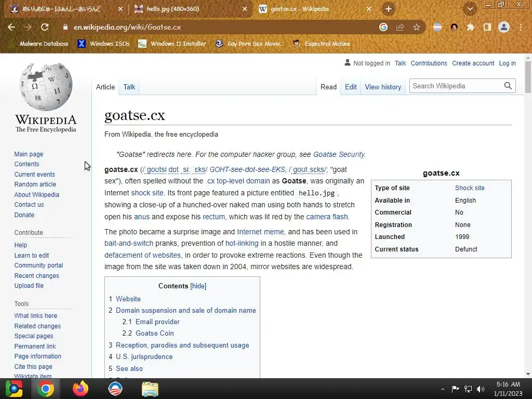Open File Explorer folder icon in the taskbar

(x=150, y=389)
